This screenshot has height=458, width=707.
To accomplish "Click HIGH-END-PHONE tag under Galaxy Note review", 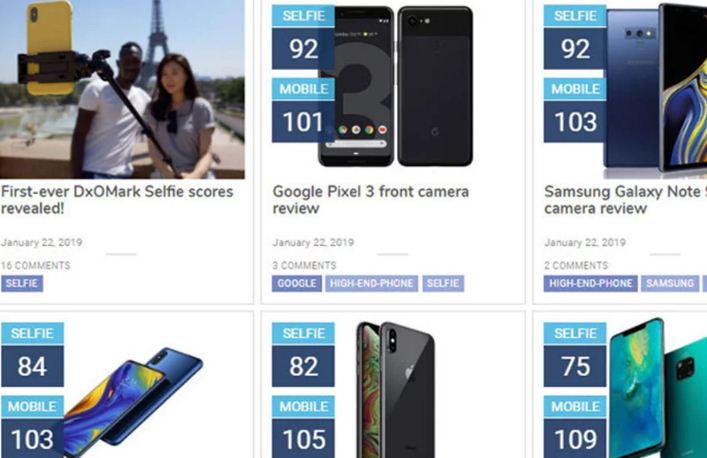I will pyautogui.click(x=590, y=284).
